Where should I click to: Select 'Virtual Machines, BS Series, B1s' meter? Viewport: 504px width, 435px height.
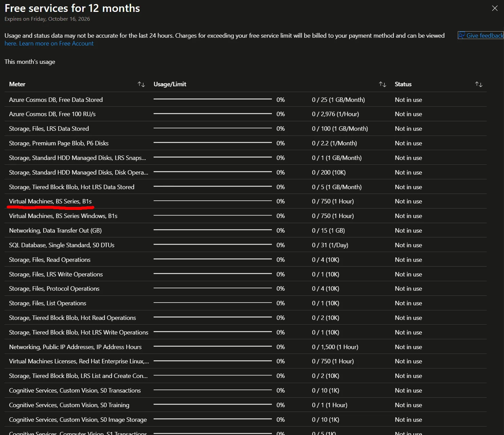tap(50, 201)
